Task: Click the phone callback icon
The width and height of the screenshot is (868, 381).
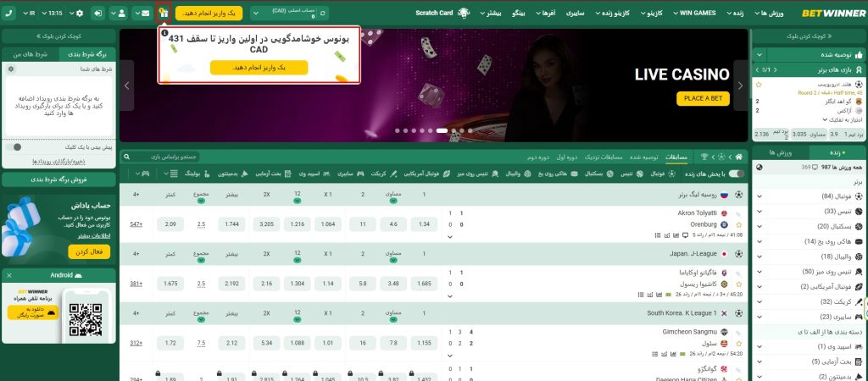Action: [x=8, y=13]
